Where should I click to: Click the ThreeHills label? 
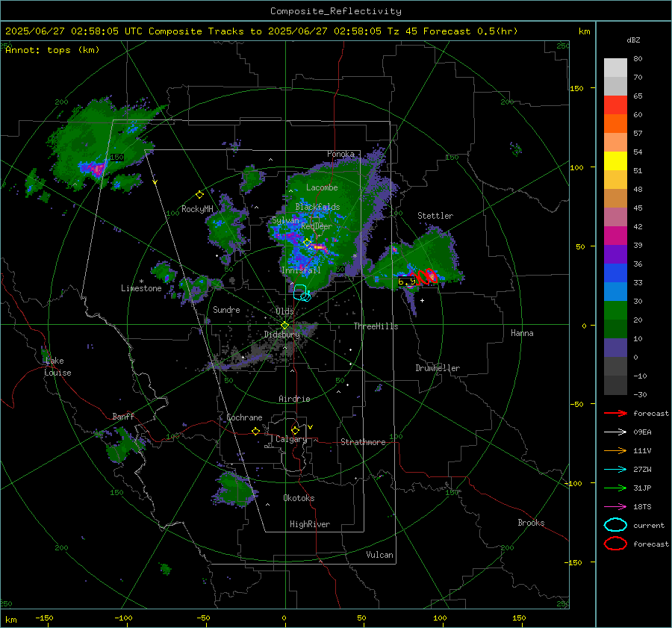pyautogui.click(x=376, y=326)
